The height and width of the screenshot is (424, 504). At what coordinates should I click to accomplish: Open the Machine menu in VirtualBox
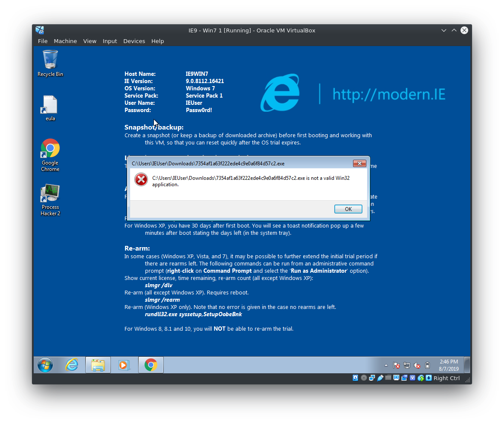point(65,41)
